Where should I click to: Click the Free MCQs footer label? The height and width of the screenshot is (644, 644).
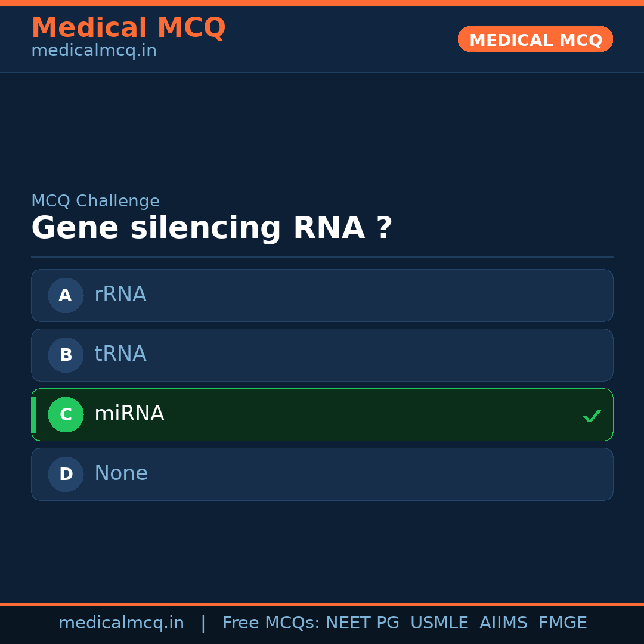point(271,623)
